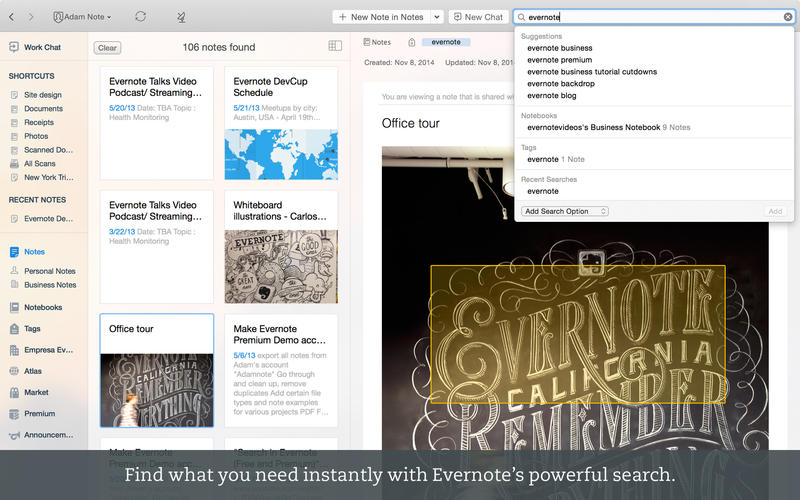Image resolution: width=800 pixels, height=500 pixels.
Task: Open the Market section
Action: (36, 392)
